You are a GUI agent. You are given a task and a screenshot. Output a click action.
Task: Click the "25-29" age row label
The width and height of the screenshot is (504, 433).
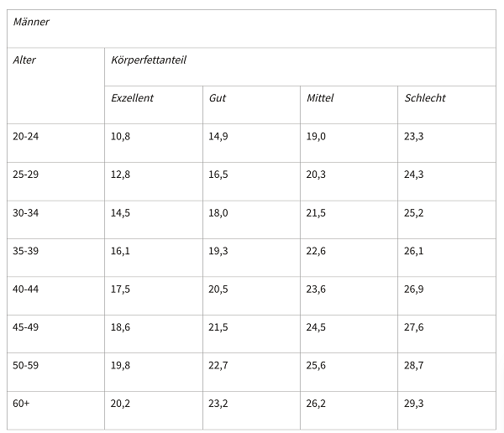(x=27, y=175)
